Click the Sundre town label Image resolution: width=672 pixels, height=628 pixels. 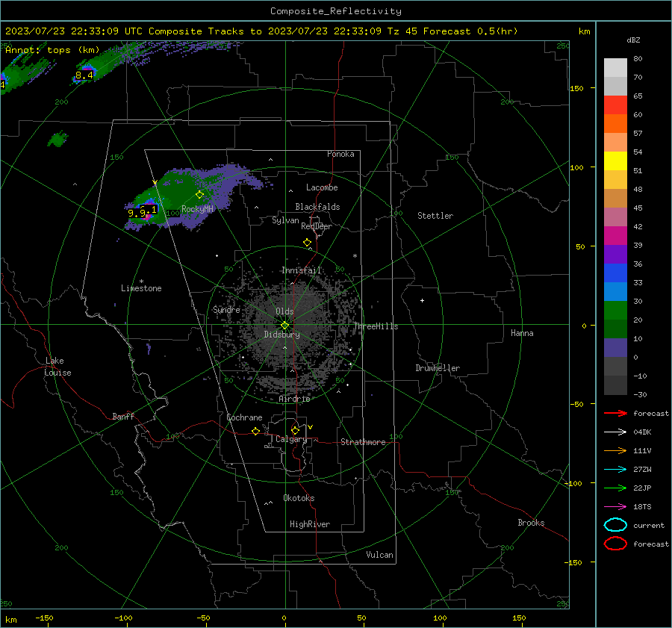(x=226, y=309)
